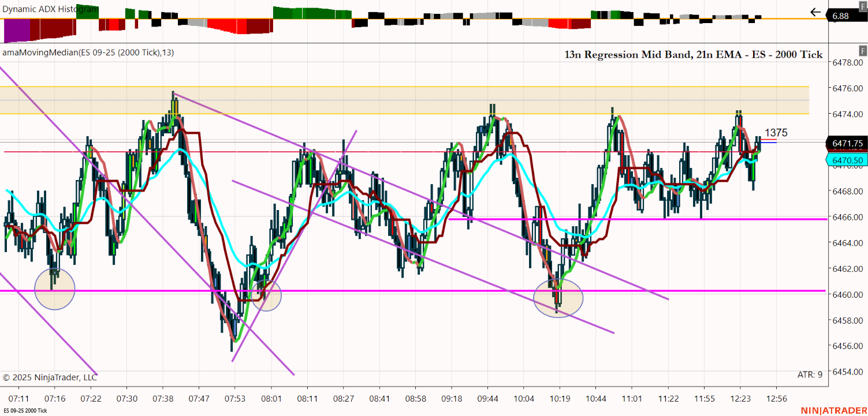The height and width of the screenshot is (416, 868).
Task: Select the Dynamic ADX Histogram indicator label
Action: 50,10
